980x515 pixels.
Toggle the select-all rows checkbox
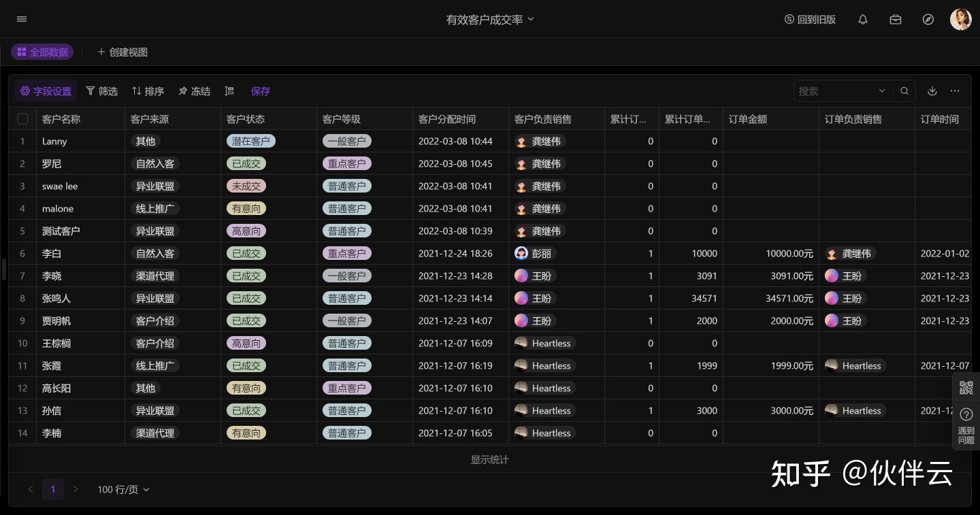[x=22, y=119]
